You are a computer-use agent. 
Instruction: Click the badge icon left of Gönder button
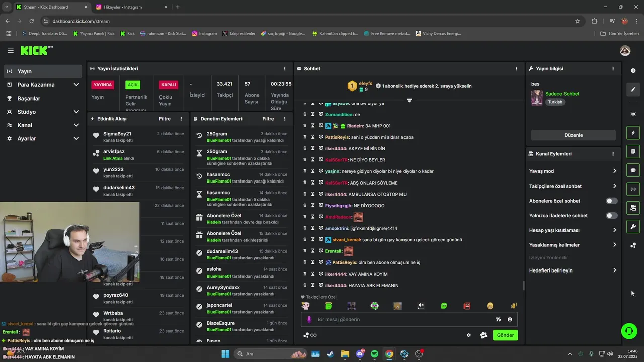pyautogui.click(x=484, y=335)
